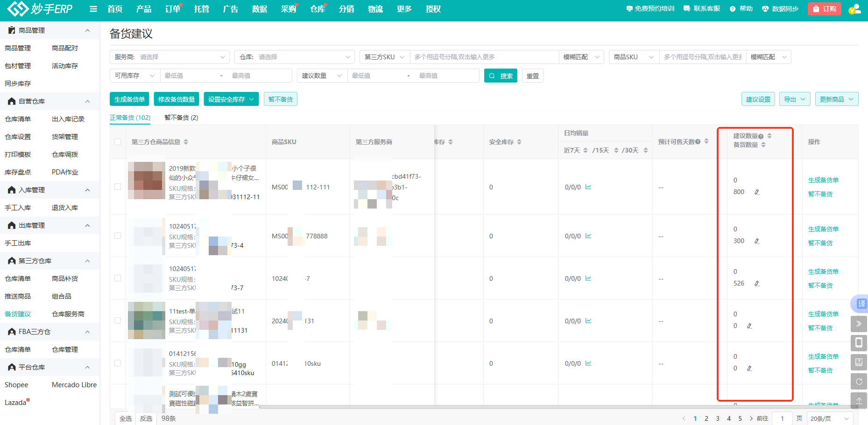Click the scroll-to-top arrow icon

859,400
